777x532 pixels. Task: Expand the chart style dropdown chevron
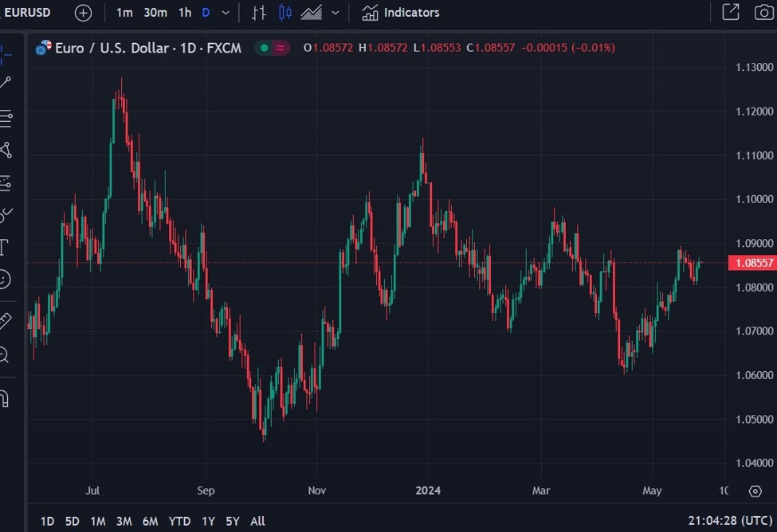[x=335, y=13]
